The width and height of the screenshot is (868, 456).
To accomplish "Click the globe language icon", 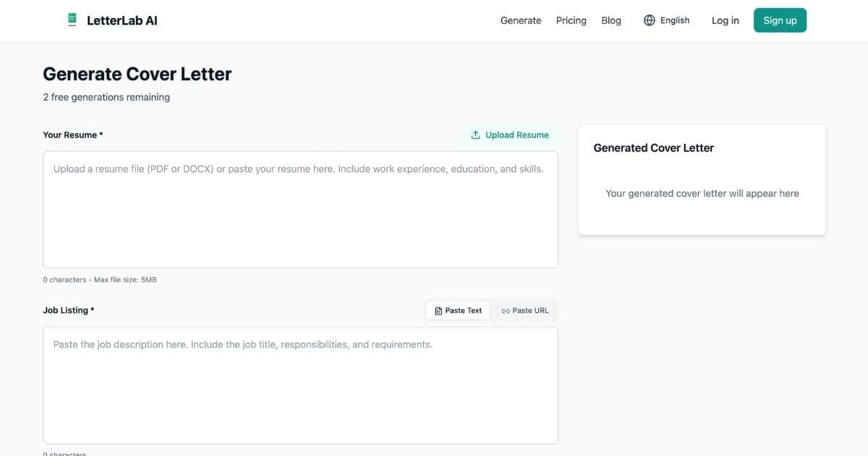I will point(649,20).
